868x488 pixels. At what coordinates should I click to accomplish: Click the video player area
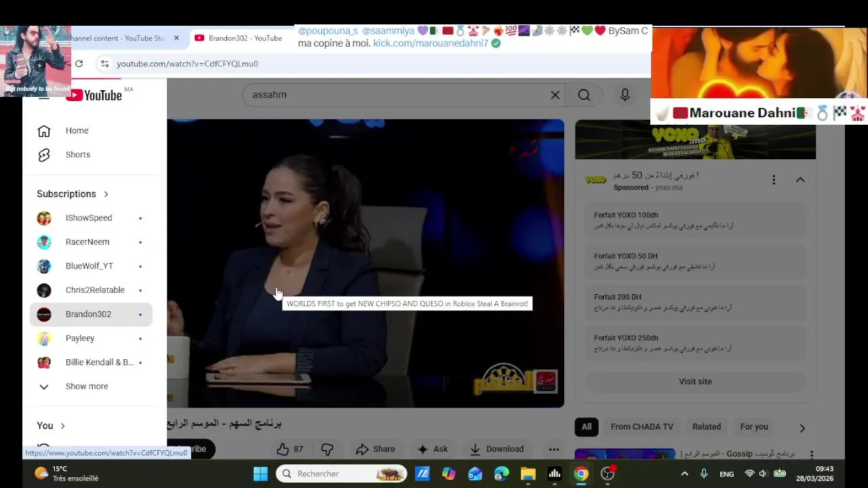point(366,264)
